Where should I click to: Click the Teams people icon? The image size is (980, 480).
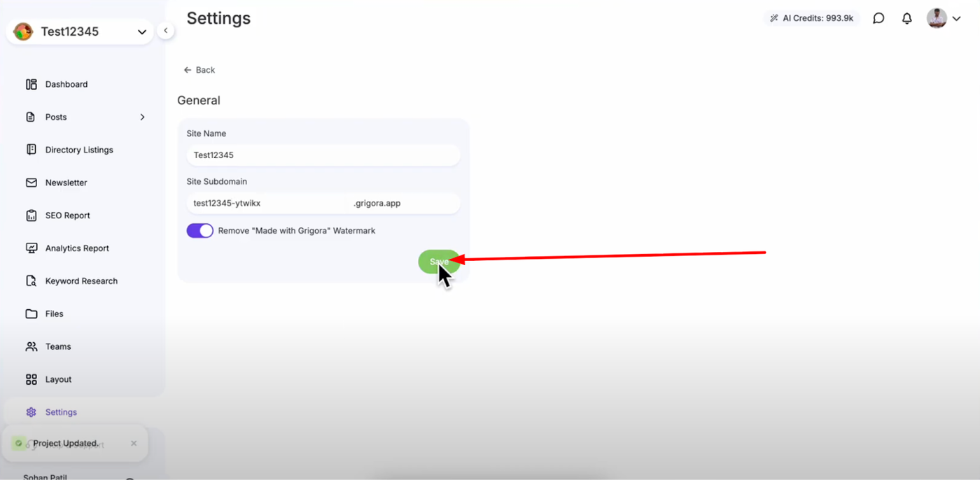pyautogui.click(x=31, y=346)
